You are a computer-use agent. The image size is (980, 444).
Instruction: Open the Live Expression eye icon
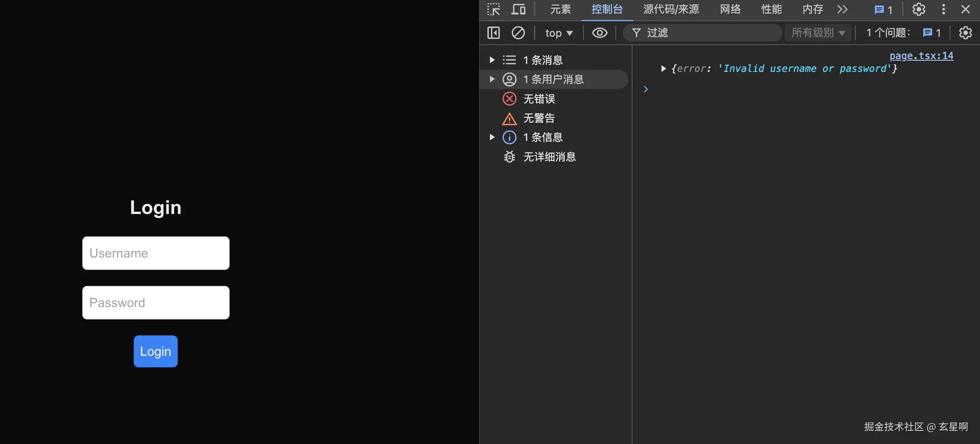point(599,33)
